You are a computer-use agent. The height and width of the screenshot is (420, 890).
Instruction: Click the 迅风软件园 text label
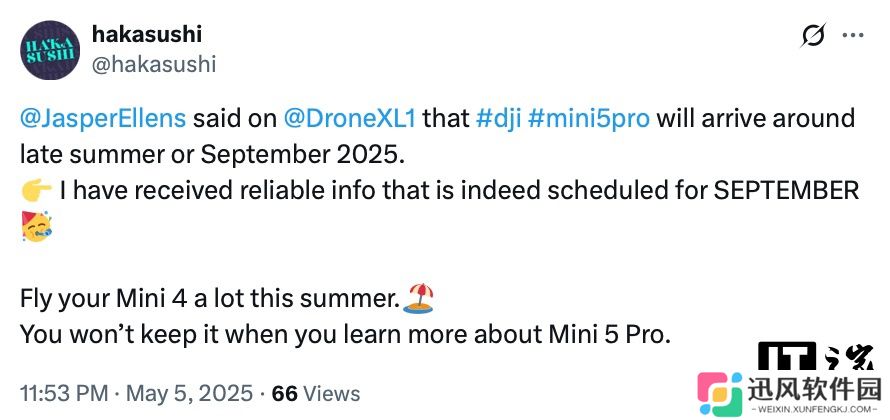pos(814,389)
